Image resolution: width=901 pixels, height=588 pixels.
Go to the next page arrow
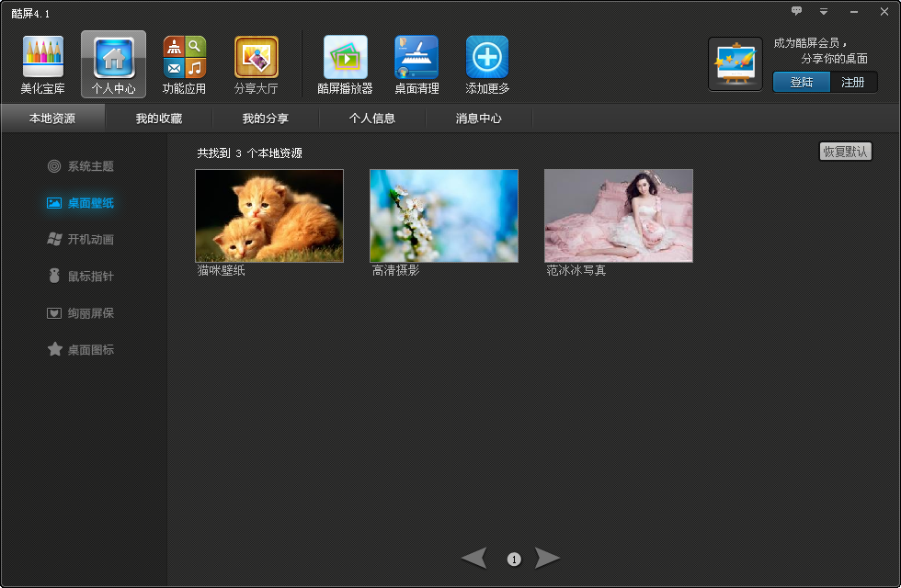click(547, 559)
